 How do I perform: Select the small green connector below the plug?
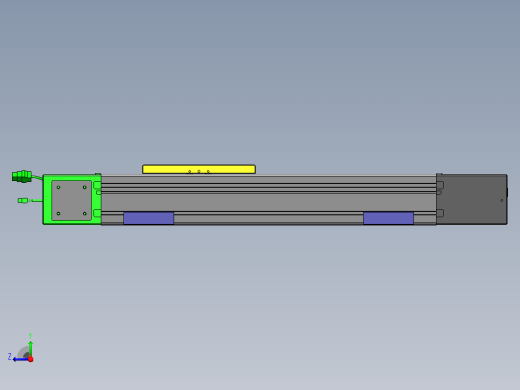pos(23,200)
